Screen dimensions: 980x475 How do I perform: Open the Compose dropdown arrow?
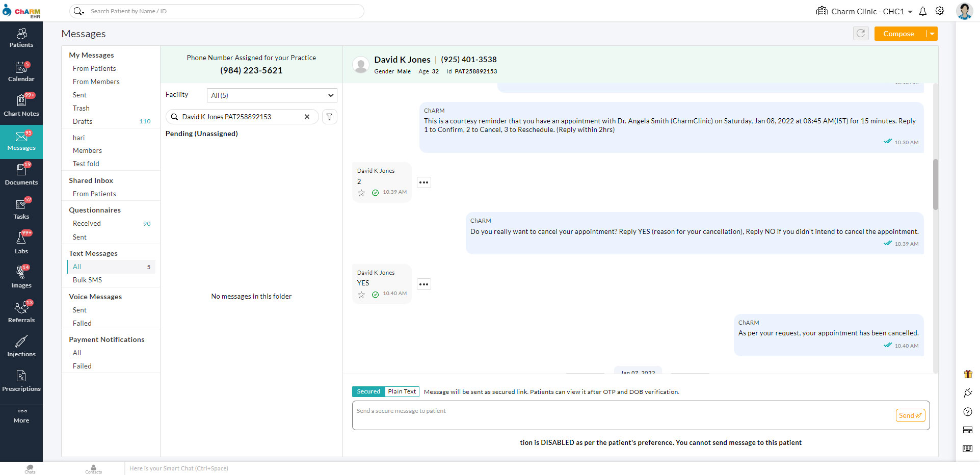pyautogui.click(x=932, y=34)
